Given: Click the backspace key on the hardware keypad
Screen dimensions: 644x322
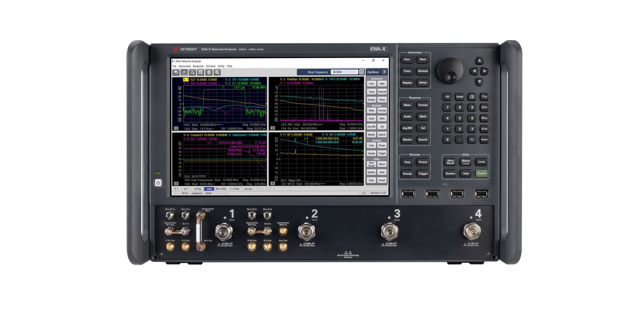Looking at the screenshot, I should [472, 97].
